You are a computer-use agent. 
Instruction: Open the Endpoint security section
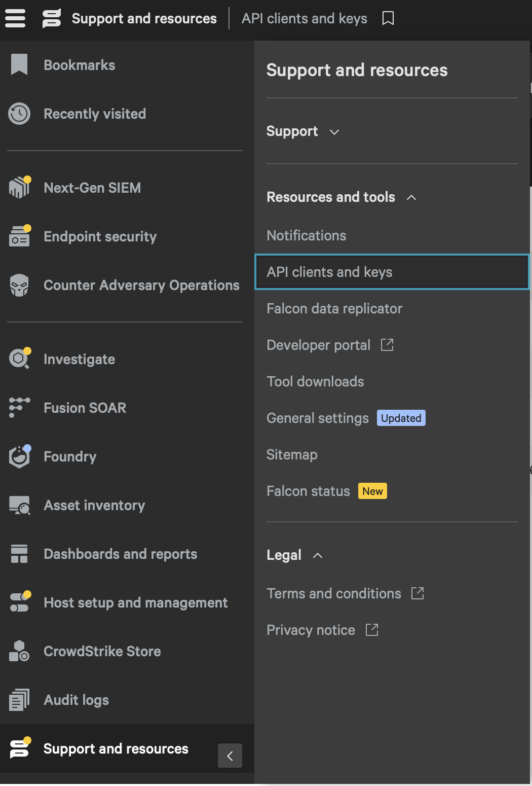pyautogui.click(x=100, y=236)
